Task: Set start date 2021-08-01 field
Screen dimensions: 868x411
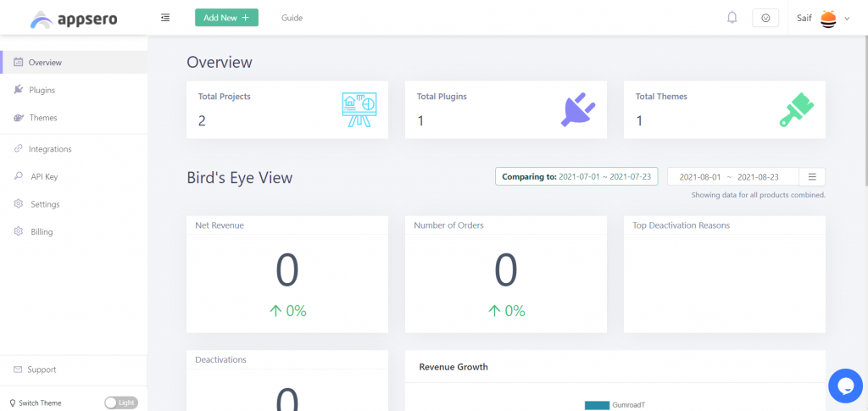Action: click(699, 177)
